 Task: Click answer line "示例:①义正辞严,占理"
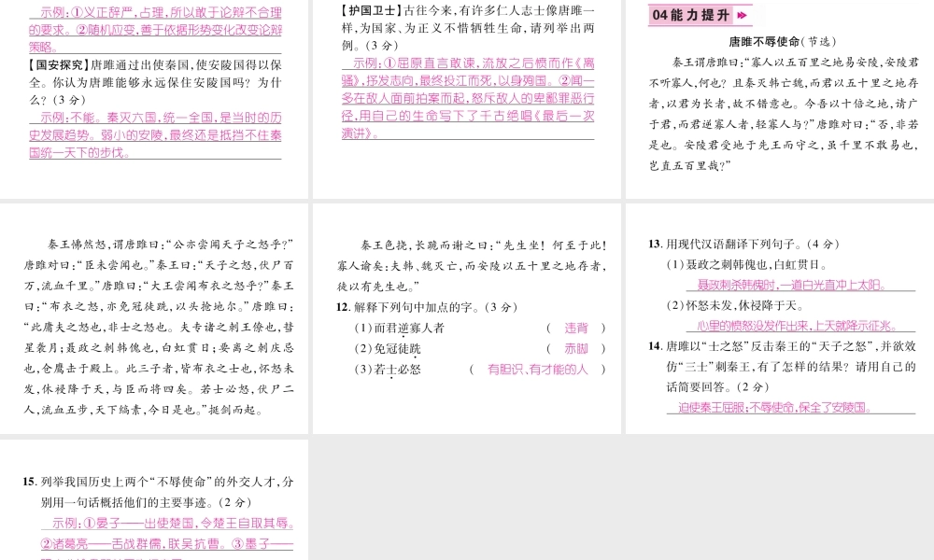point(161,12)
